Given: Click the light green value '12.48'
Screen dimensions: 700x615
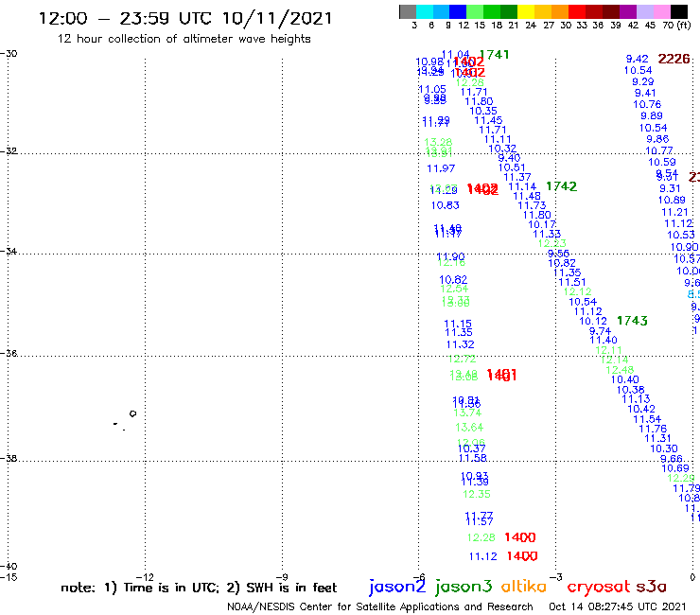Looking at the screenshot, I should (x=620, y=370).
